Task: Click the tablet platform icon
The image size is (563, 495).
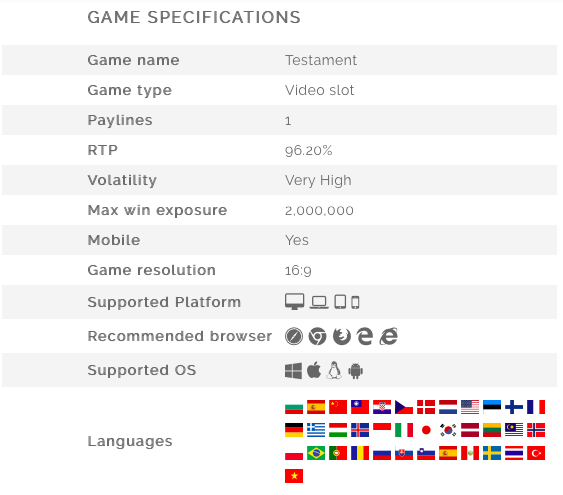Action: 340,302
